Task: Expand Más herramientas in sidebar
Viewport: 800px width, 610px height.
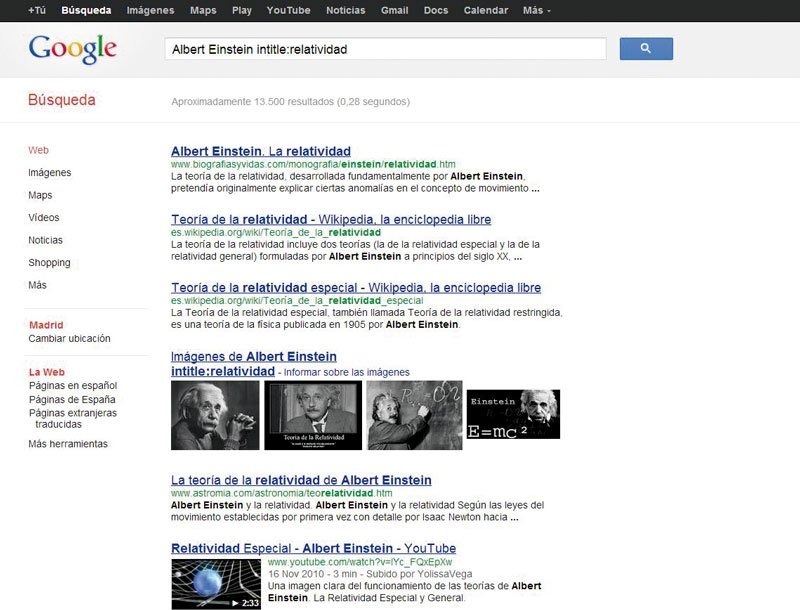Action: click(x=68, y=444)
